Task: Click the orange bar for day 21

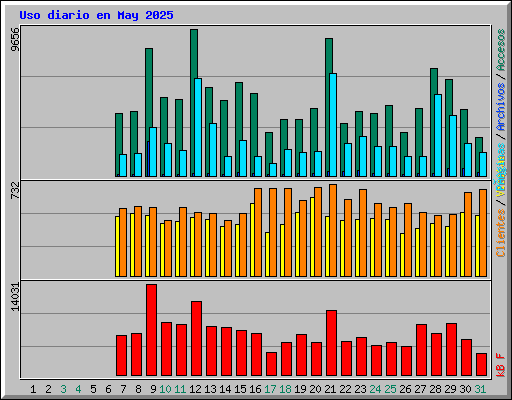Action: point(333,230)
